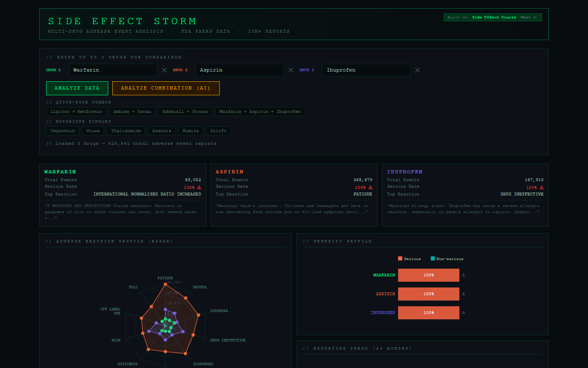588x368 pixels.
Task: Click Warfarin serious rate warning icon
Action: (x=199, y=188)
